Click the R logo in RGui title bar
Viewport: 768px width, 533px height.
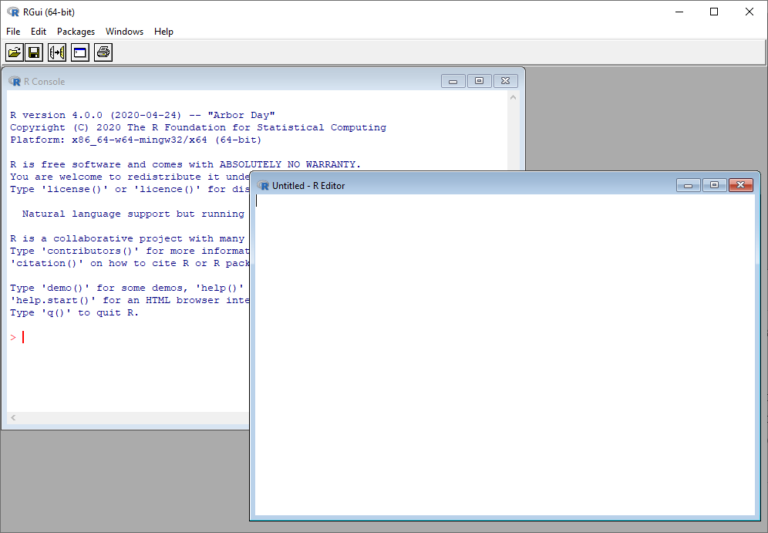13,12
